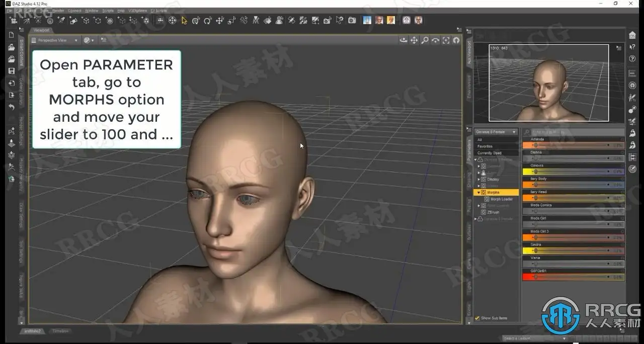The height and width of the screenshot is (344, 644).
Task: Click the Save Scene floppy disk icon
Action: (x=12, y=71)
